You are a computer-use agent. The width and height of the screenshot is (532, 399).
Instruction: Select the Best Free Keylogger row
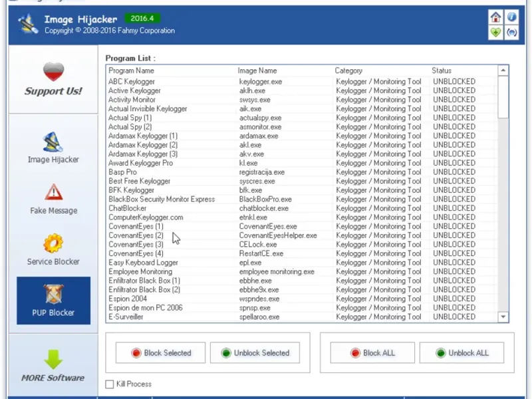(x=301, y=181)
